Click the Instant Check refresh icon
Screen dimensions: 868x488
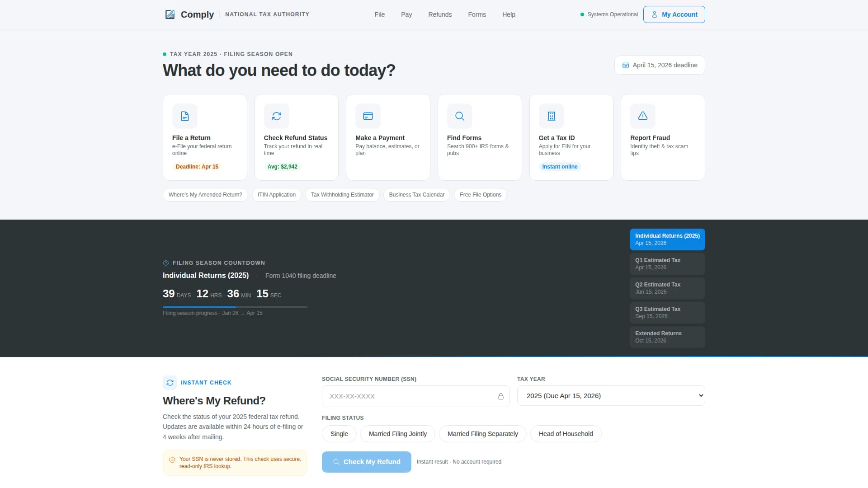point(170,383)
